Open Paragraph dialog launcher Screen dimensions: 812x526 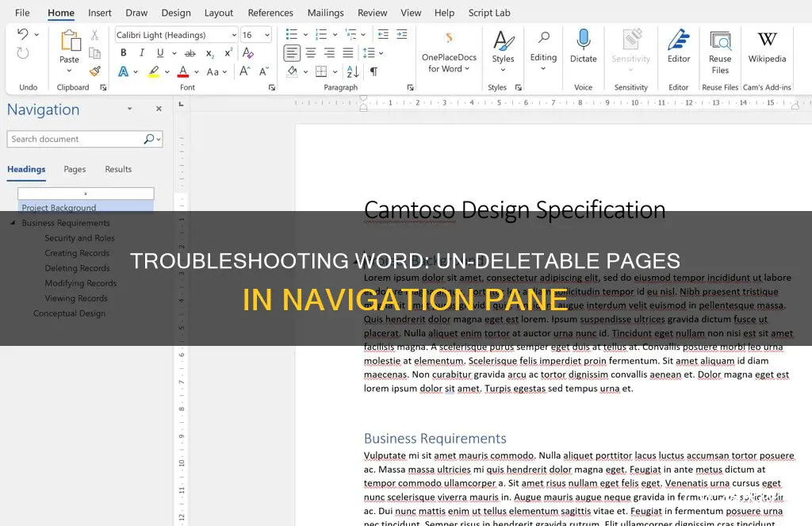pyautogui.click(x=410, y=87)
